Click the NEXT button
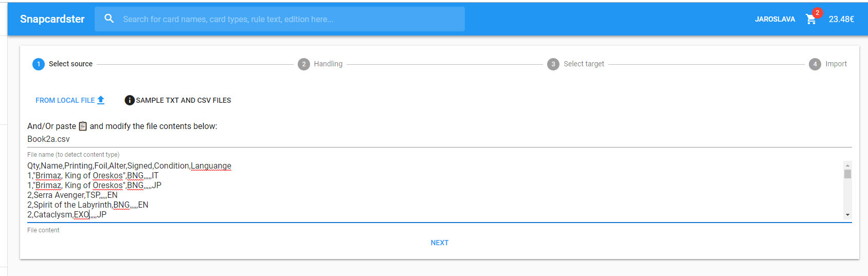 click(440, 243)
